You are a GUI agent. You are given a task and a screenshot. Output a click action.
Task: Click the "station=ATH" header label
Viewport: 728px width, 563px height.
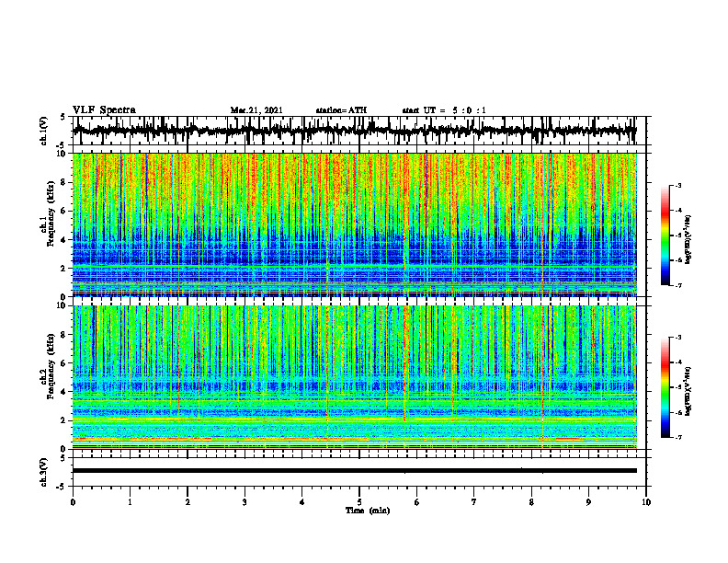pos(341,110)
